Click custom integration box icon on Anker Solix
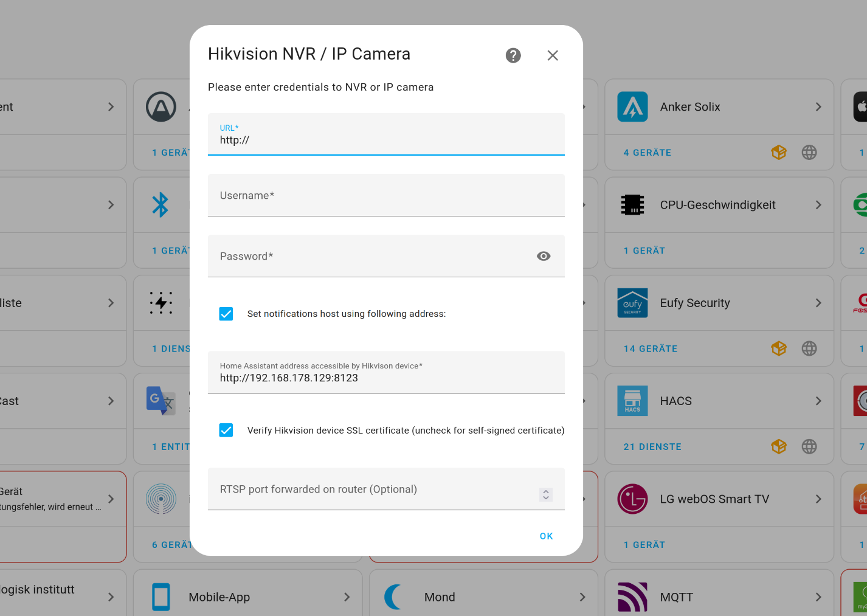Screen dimensions: 867x616 coord(779,153)
